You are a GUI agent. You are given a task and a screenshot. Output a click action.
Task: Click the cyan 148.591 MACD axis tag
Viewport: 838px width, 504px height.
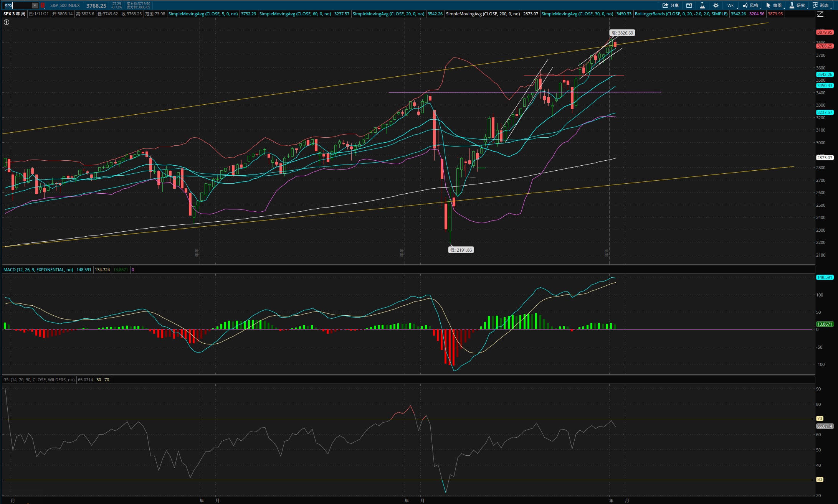(825, 277)
